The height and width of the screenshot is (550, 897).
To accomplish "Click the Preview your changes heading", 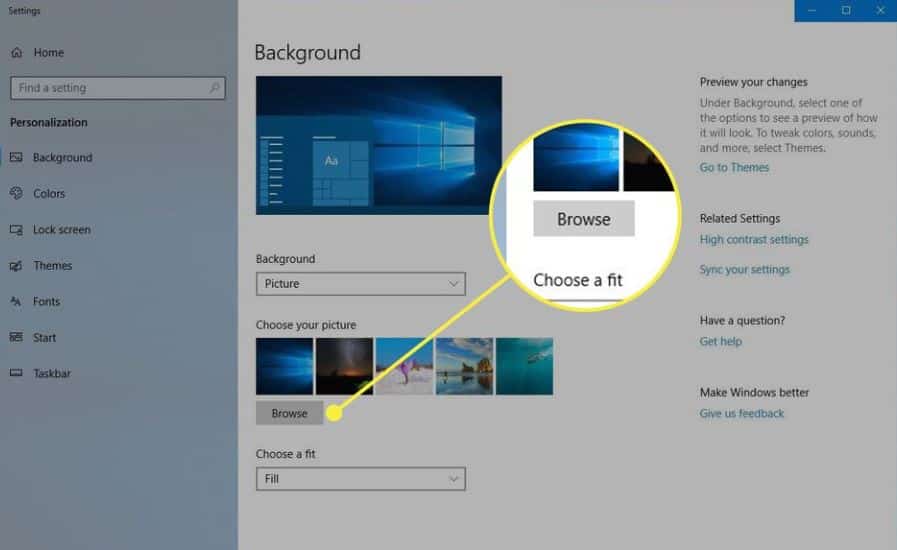I will click(753, 82).
